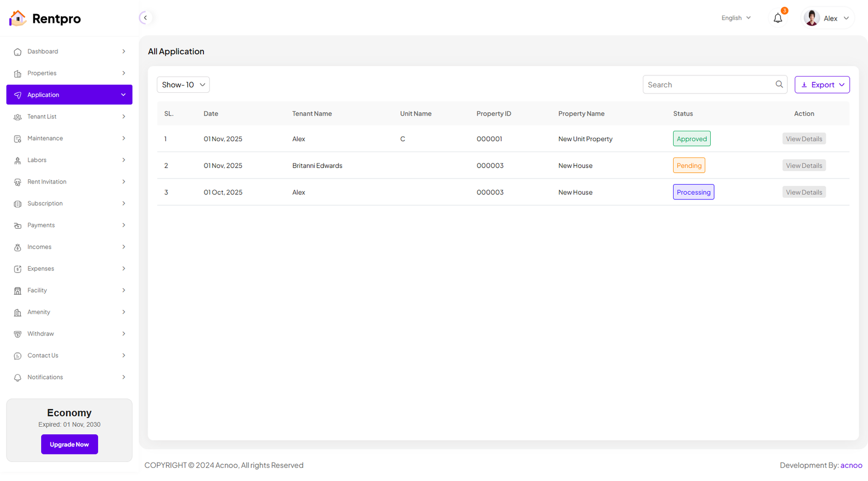Click the Facility building icon
Viewport: 868px width, 481px height.
tap(17, 291)
